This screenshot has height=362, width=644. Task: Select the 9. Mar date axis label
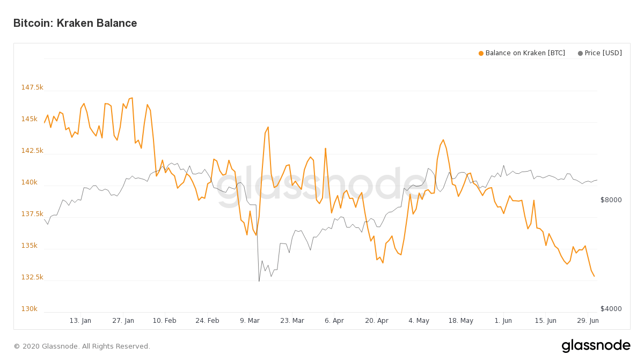pos(250,321)
